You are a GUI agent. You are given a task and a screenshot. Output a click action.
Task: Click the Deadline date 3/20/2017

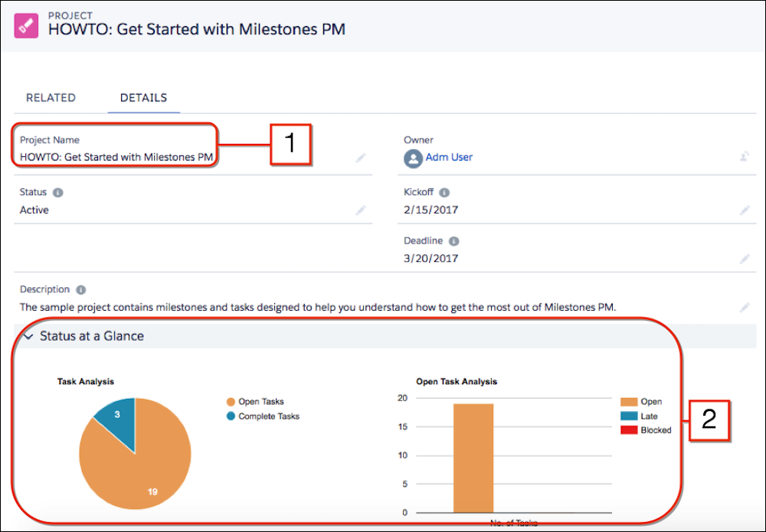(430, 258)
